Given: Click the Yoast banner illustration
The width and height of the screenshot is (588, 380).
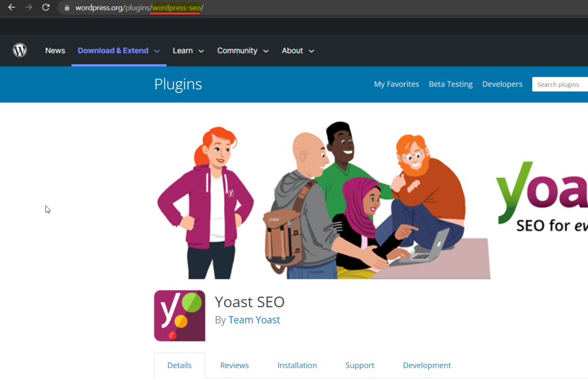Looking at the screenshot, I should [371, 200].
